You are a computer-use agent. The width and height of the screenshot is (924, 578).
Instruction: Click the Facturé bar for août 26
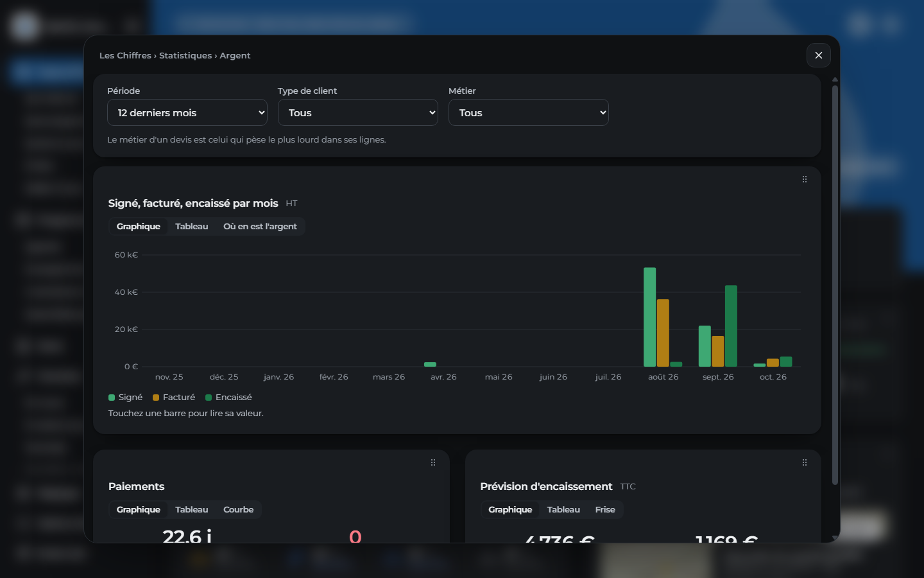(663, 333)
